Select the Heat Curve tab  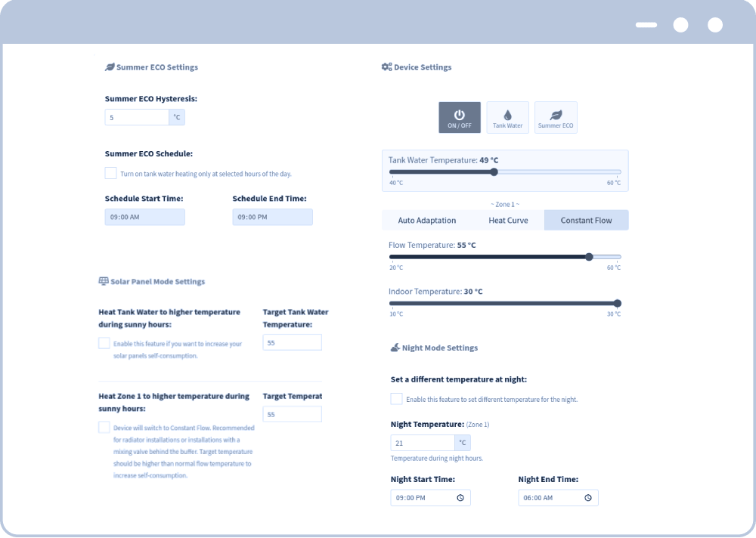508,221
